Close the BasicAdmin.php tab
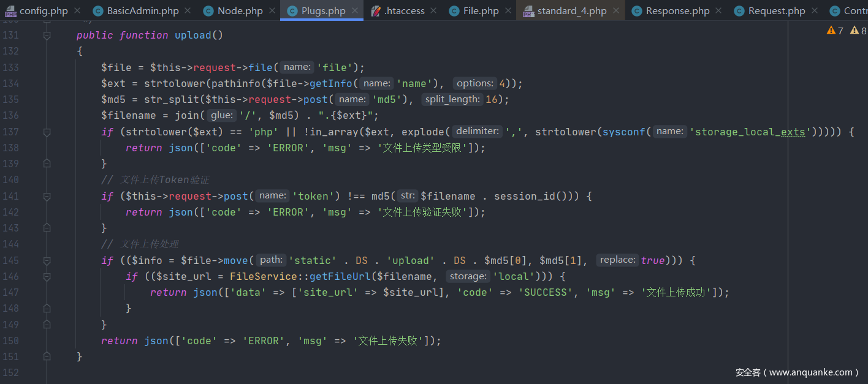868x384 pixels. [x=187, y=11]
